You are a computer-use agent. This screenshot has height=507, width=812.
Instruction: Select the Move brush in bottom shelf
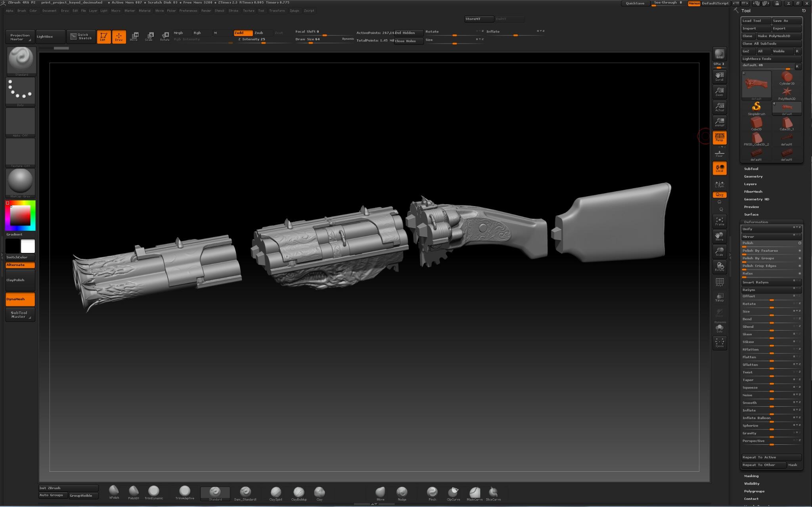tap(380, 493)
